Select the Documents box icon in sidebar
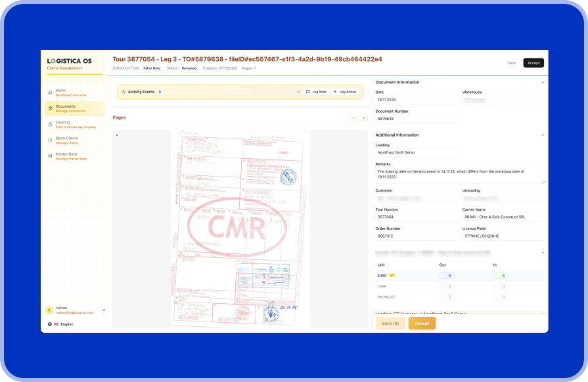The width and height of the screenshot is (588, 382). pyautogui.click(x=50, y=108)
